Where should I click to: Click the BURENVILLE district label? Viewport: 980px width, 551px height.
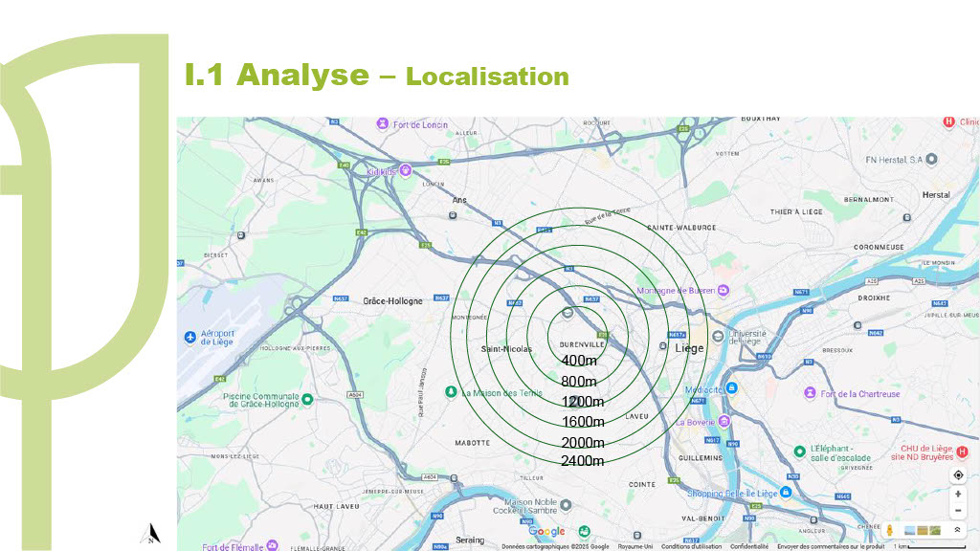582,344
